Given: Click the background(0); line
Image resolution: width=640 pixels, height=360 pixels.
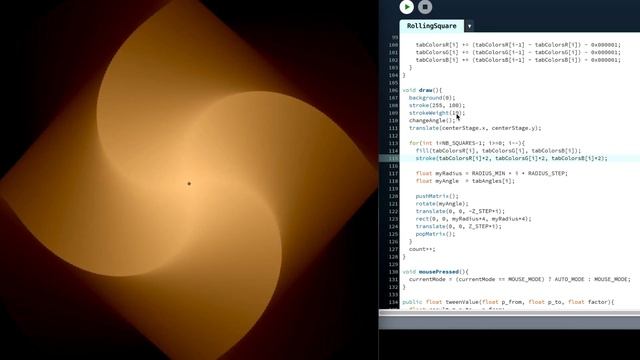Looking at the screenshot, I should (x=432, y=98).
